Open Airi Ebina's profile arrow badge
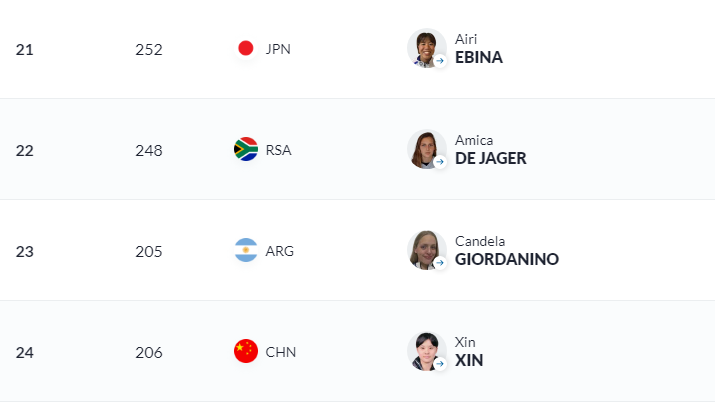The width and height of the screenshot is (715, 402). tap(440, 61)
